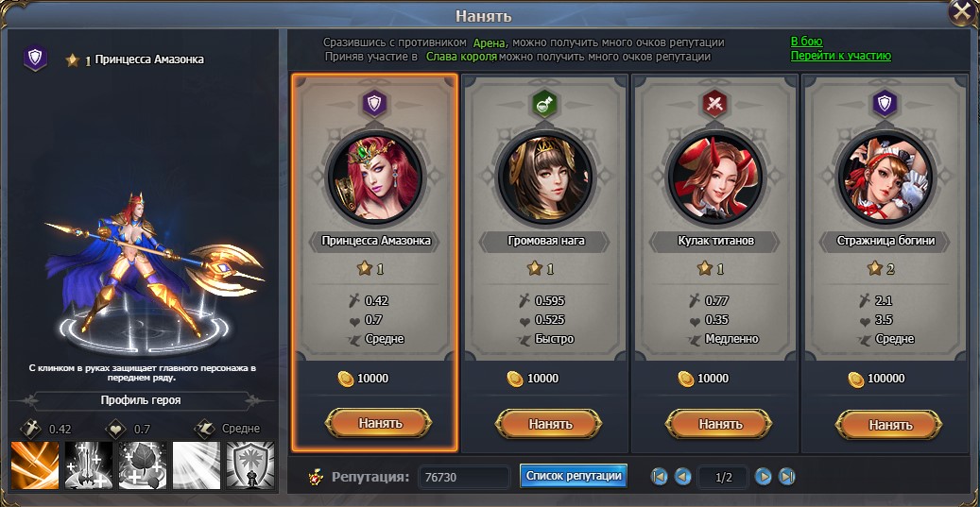This screenshot has height=507, width=980.
Task: Click the green potion class icon
Action: click(x=545, y=104)
